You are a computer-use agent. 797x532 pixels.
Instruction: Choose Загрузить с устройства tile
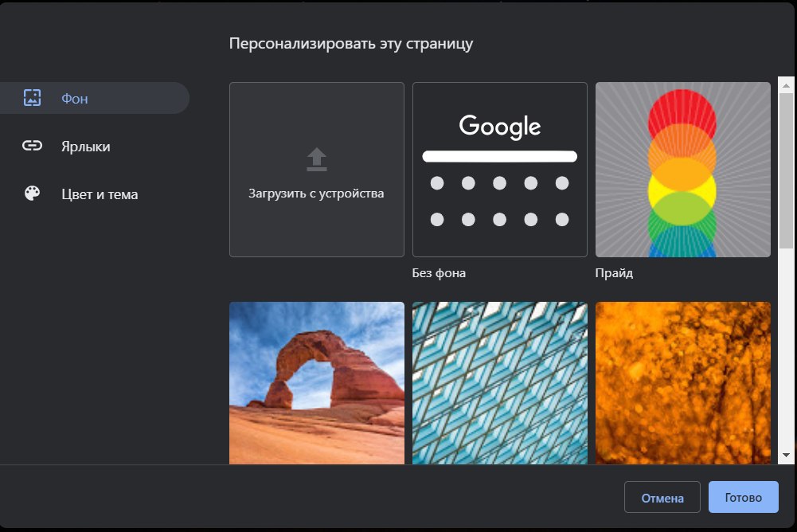(317, 170)
